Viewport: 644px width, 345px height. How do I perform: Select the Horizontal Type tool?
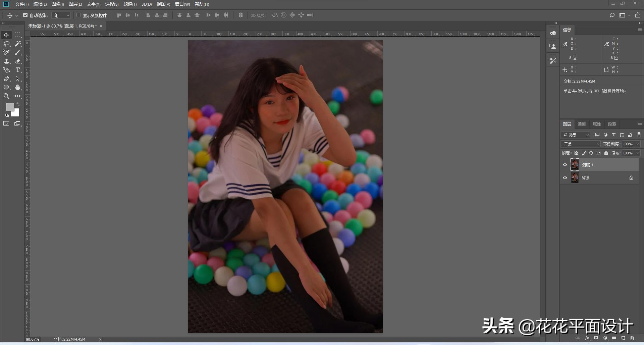[x=18, y=70]
